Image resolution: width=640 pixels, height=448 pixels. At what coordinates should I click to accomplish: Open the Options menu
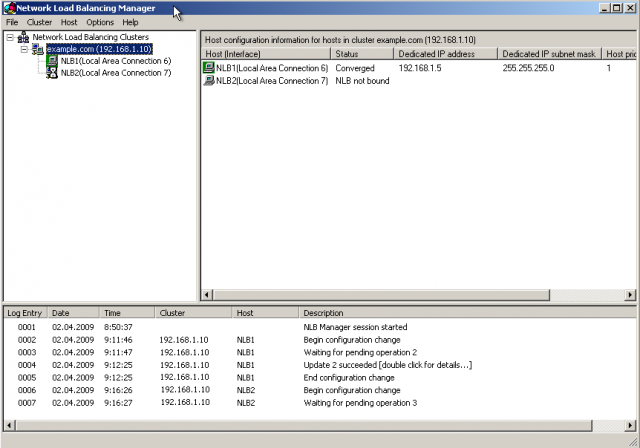(x=100, y=22)
